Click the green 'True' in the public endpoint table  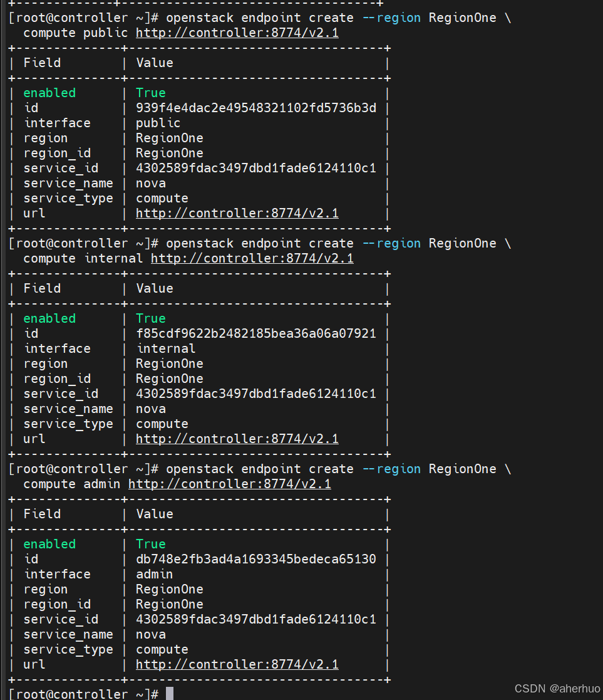click(151, 93)
